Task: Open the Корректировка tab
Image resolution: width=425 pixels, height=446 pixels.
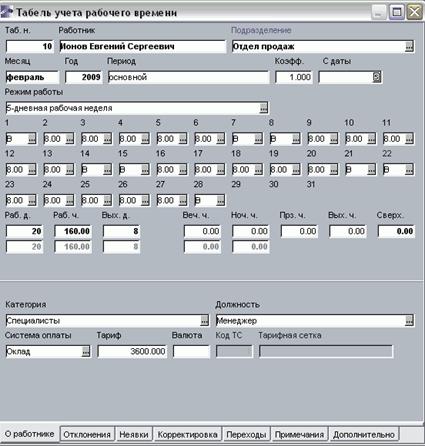Action: pos(187,435)
